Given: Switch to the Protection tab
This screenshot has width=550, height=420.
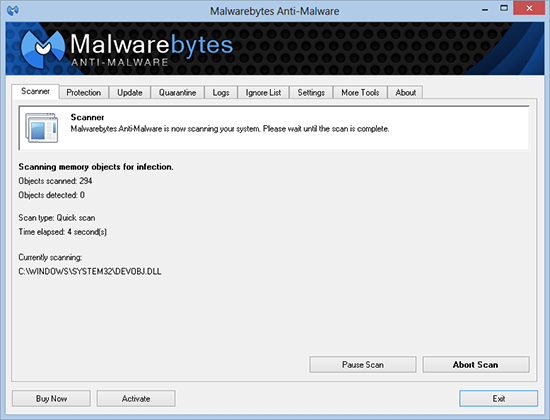Looking at the screenshot, I should pos(83,93).
